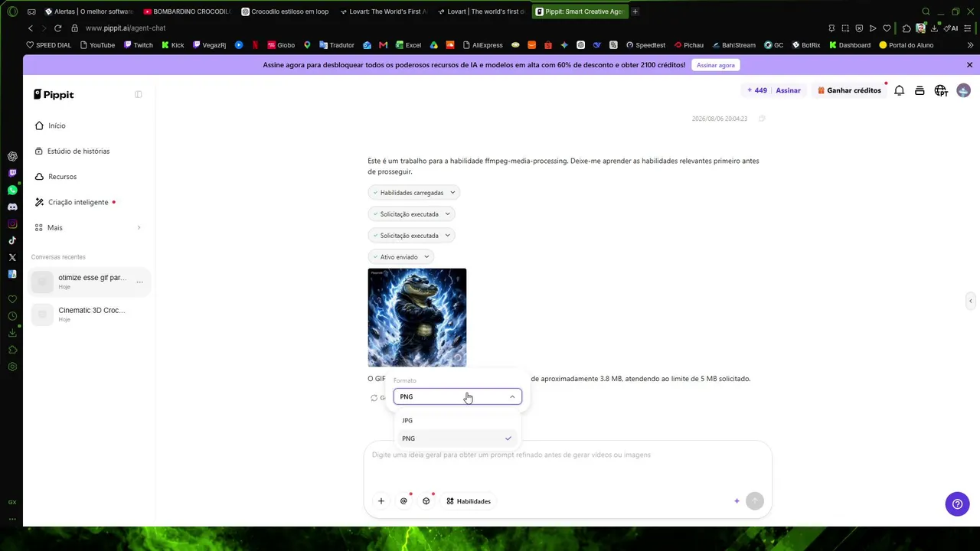
Task: Expand the Ativo enviado step
Action: point(401,257)
